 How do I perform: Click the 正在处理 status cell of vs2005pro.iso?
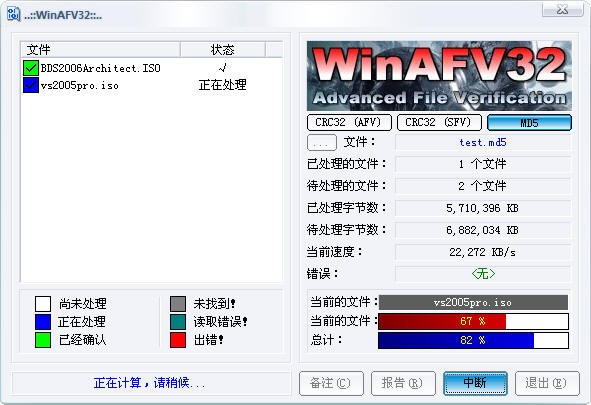click(x=222, y=85)
